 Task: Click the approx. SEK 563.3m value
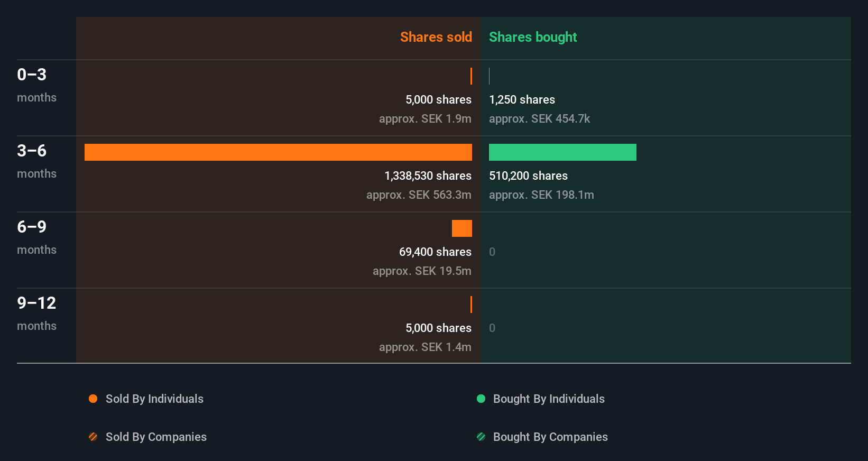pyautogui.click(x=419, y=195)
